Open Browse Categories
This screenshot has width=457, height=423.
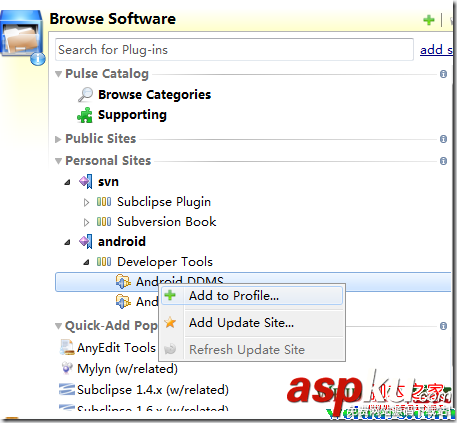coord(154,95)
